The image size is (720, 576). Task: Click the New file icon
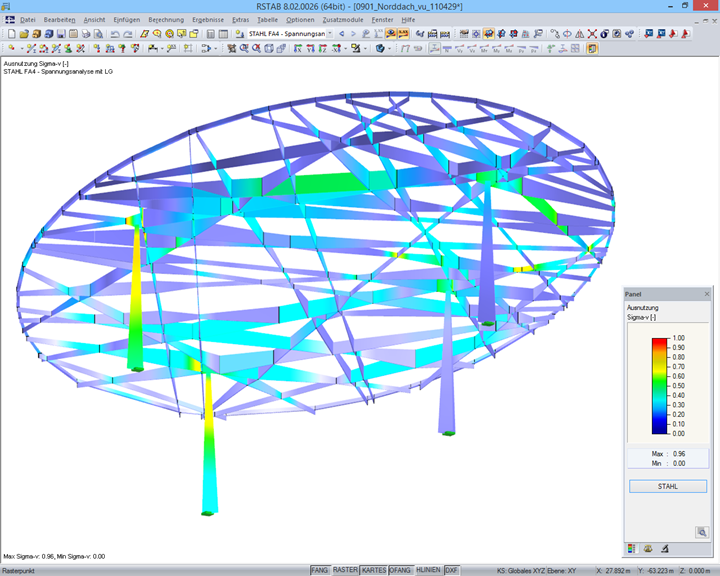pos(11,34)
